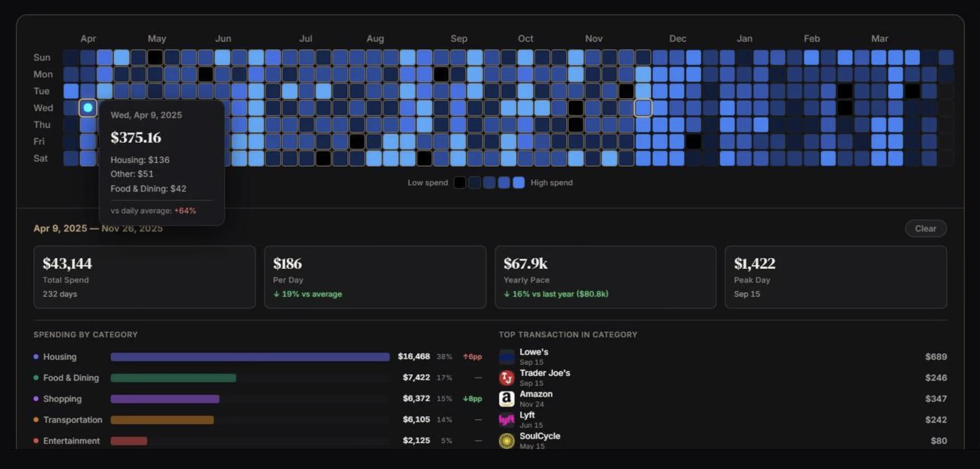
Task: Click the SoulCycle merchant logo
Action: [x=507, y=441]
